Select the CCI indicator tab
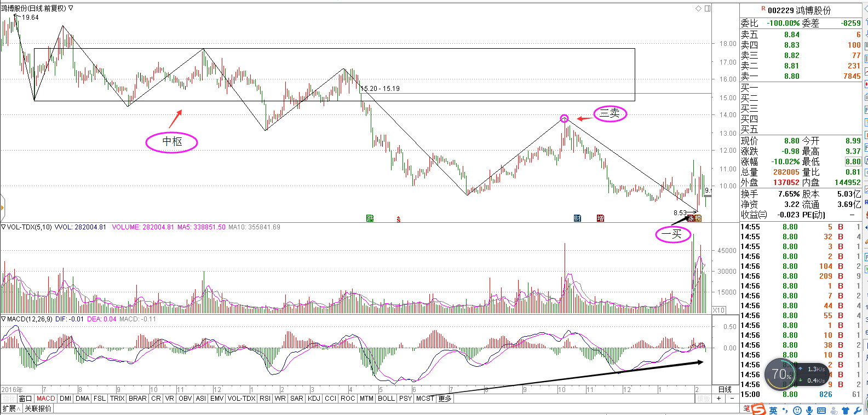Screen dimensions: 868x415 click(x=330, y=399)
